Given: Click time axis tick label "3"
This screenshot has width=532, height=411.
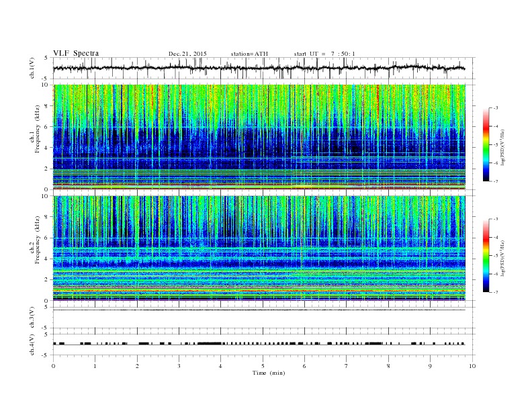Looking at the screenshot, I should click(x=179, y=366).
